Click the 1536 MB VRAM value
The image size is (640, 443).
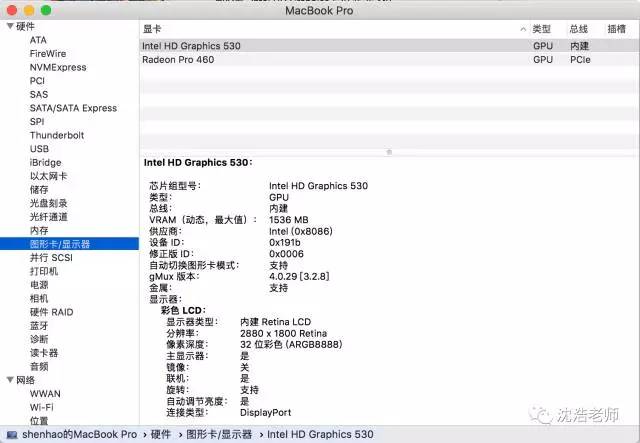click(289, 220)
